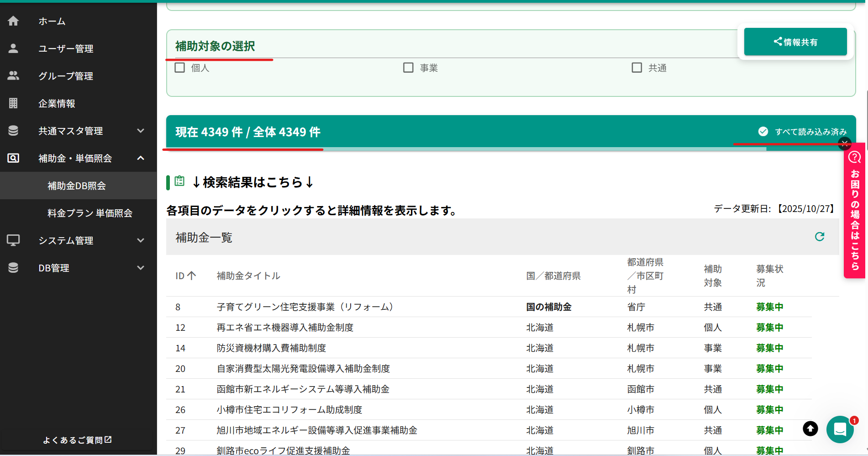This screenshot has width=868, height=456.
Task: Click the グループ管理 people icon
Action: [x=13, y=76]
